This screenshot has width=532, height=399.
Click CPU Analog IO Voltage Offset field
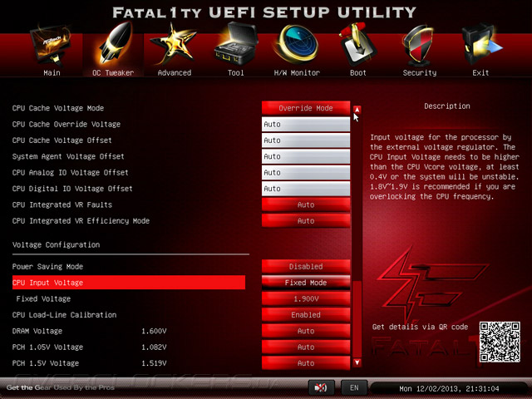click(306, 172)
